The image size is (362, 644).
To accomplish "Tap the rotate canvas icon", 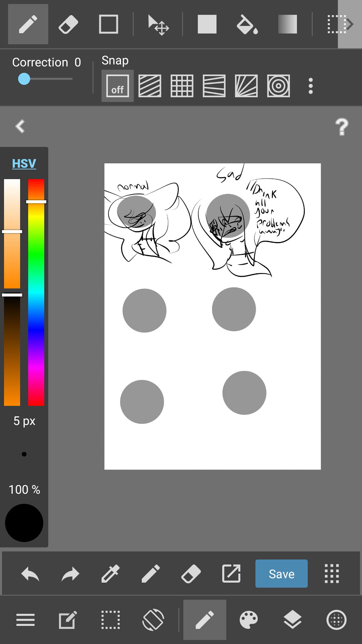I will [153, 620].
